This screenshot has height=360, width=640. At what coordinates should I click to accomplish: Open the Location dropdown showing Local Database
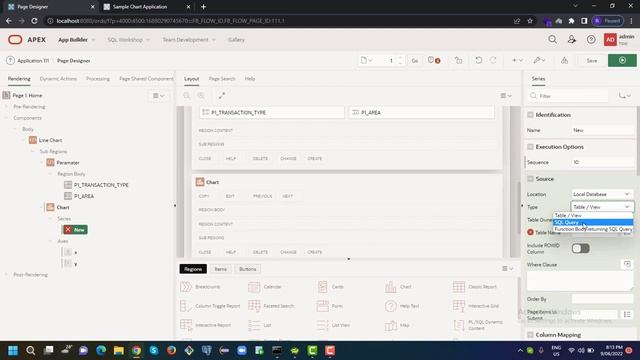[x=602, y=194]
